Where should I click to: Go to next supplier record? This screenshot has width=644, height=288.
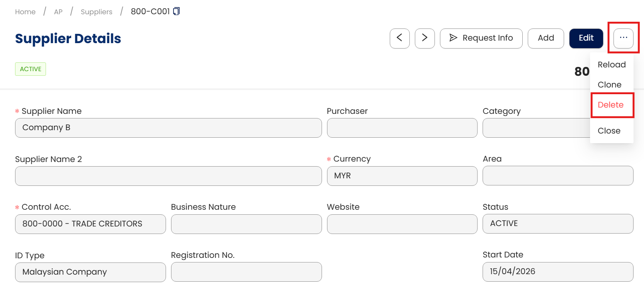pyautogui.click(x=424, y=38)
